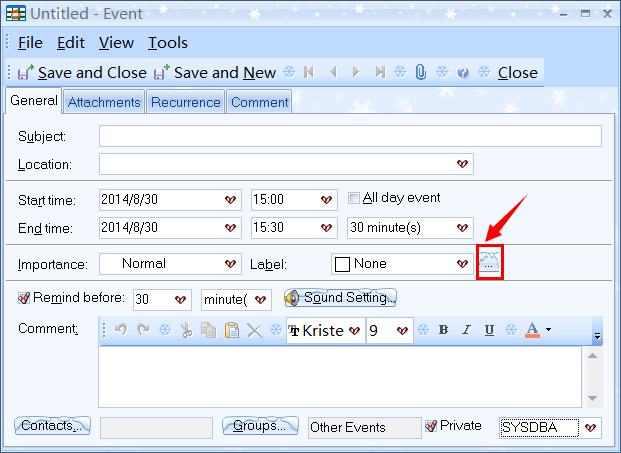
Task: Toggle the Remind before checkbox
Action: point(25,298)
